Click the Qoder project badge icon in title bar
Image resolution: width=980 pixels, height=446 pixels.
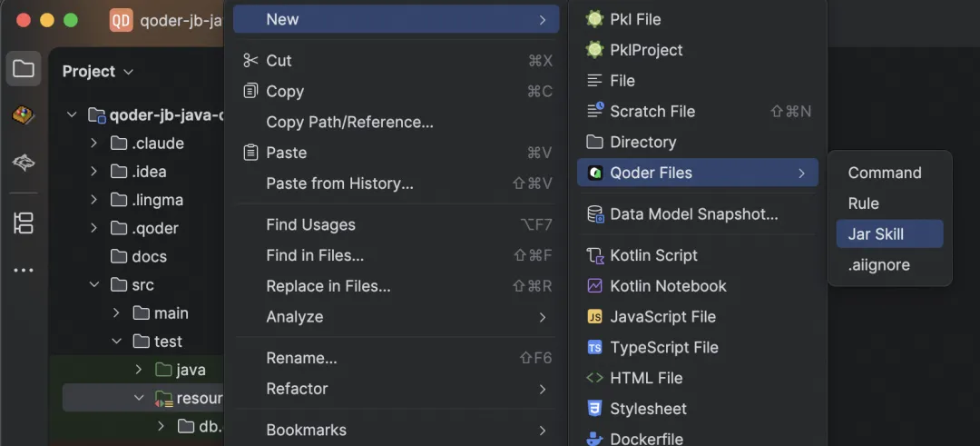point(121,20)
